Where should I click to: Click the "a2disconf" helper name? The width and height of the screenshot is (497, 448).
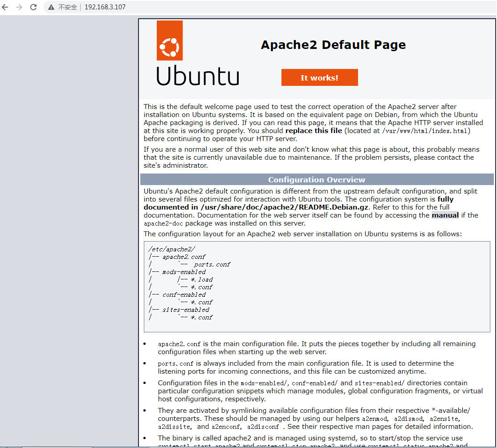263,427
